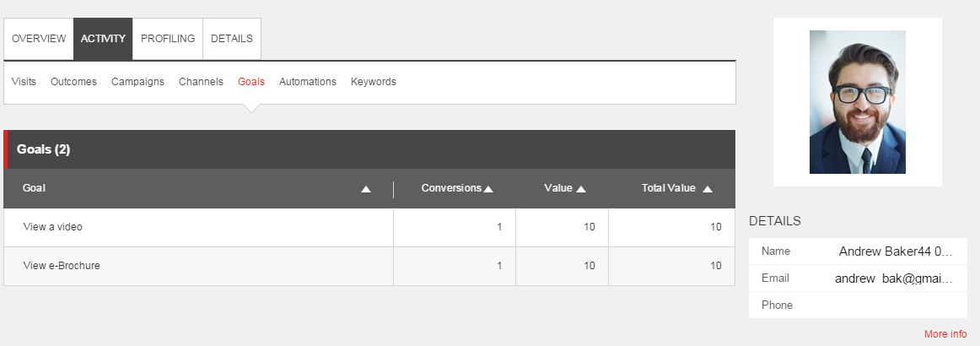Open the Details tab
This screenshot has height=346, width=980.
[232, 39]
